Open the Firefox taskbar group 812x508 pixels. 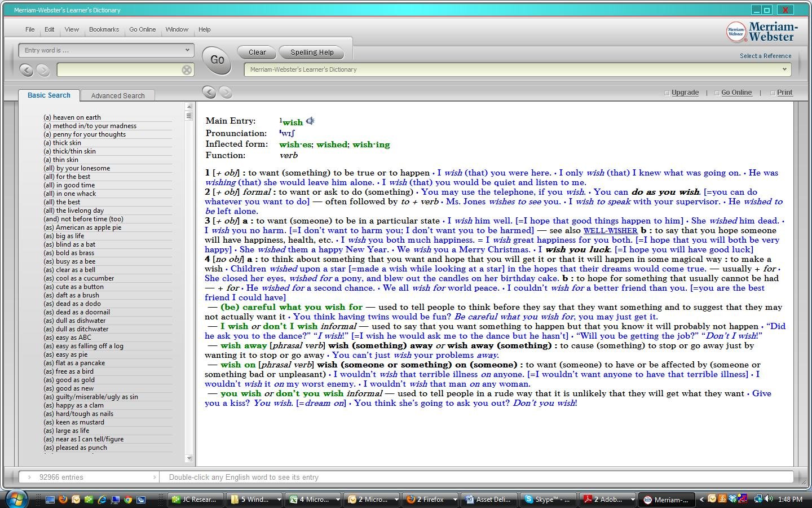(x=431, y=500)
